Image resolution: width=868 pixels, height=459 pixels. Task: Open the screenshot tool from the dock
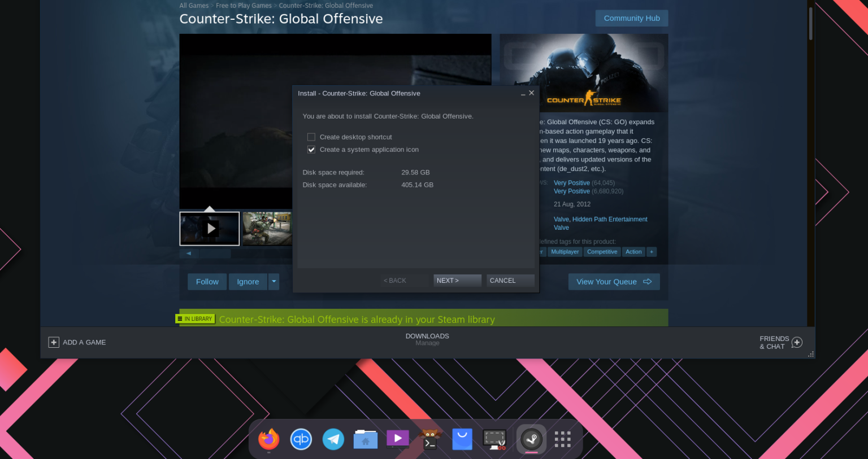[x=494, y=439]
